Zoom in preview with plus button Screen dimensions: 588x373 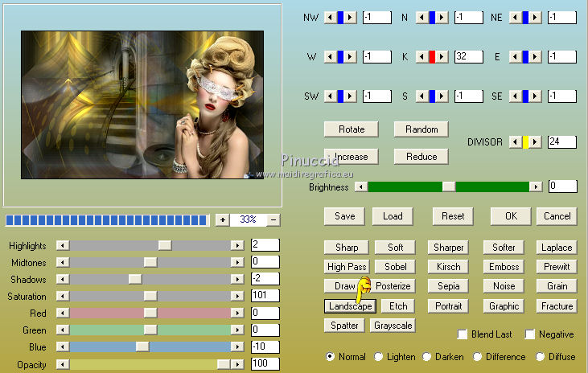coord(223,220)
